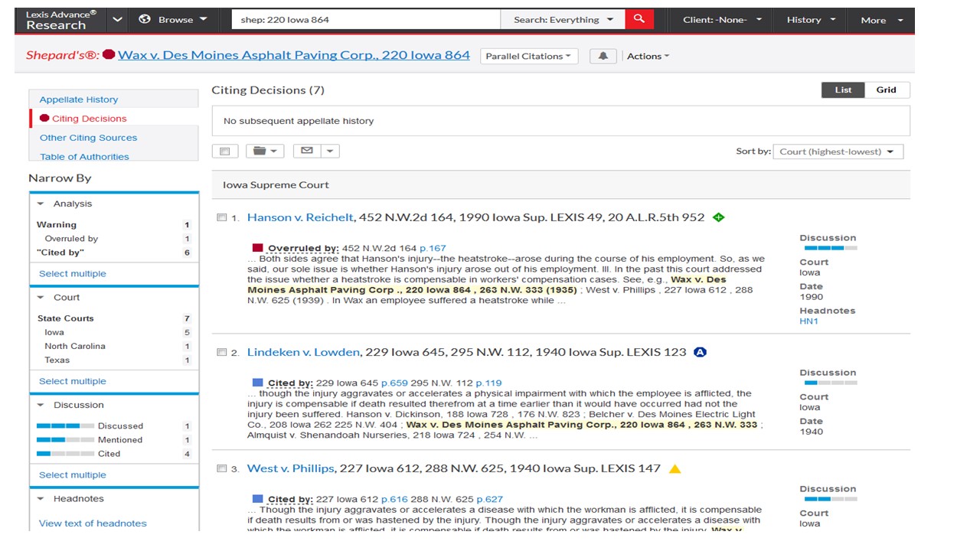Open the History menu

(x=811, y=20)
